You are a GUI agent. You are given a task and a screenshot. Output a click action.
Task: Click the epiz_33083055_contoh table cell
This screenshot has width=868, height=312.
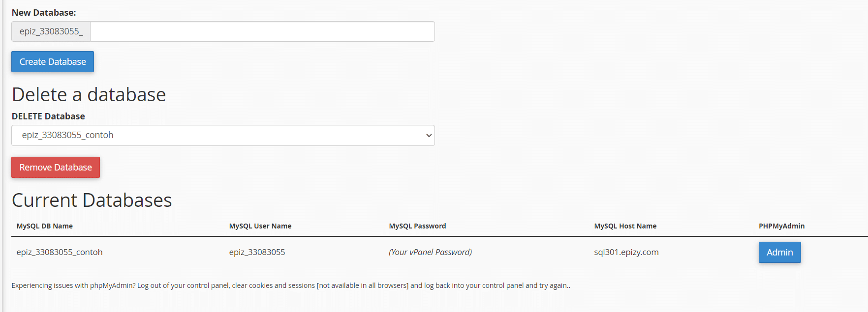[x=60, y=252]
